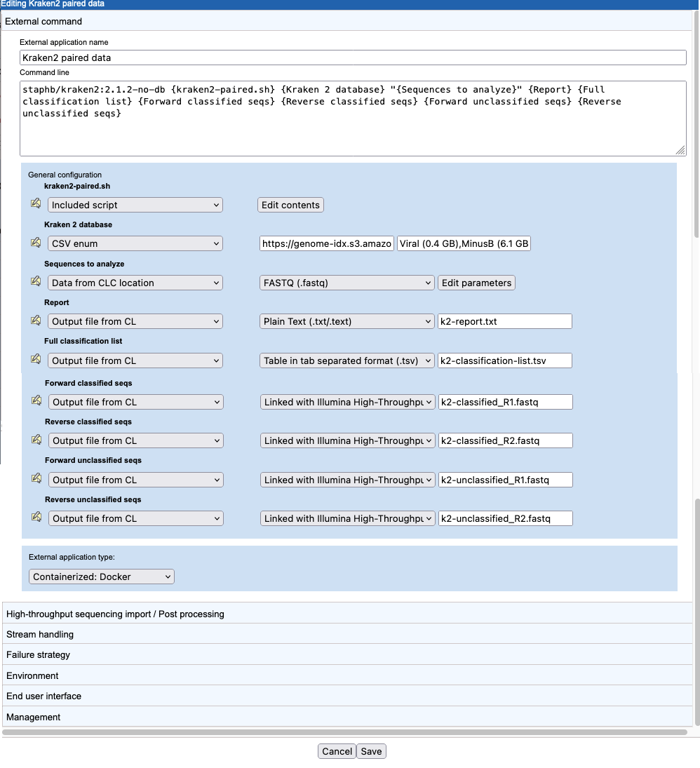
Task: Click the edit icon beside kraken2-paired.sh
Action: (x=36, y=203)
